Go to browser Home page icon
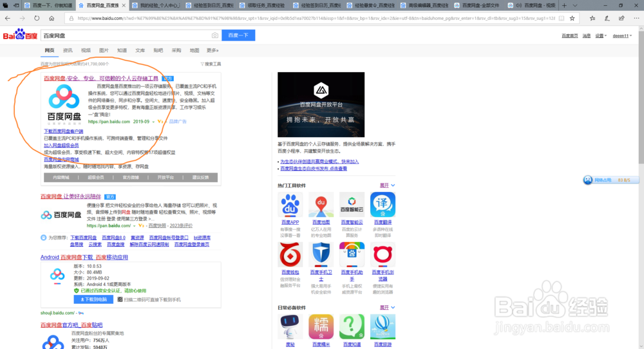This screenshot has height=349, width=644. tap(52, 18)
